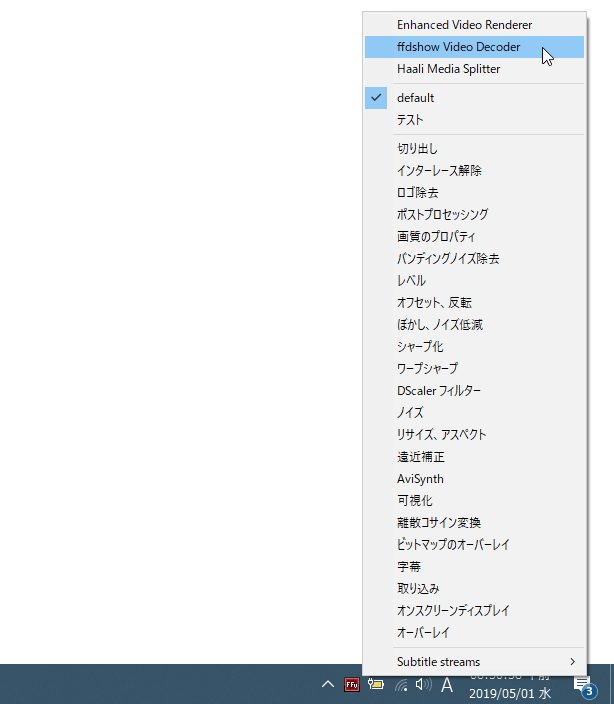Viewport: 614px width, 704px height.
Task: Toggle ぼかし、ノイズ低減 filter
Action: click(x=474, y=325)
